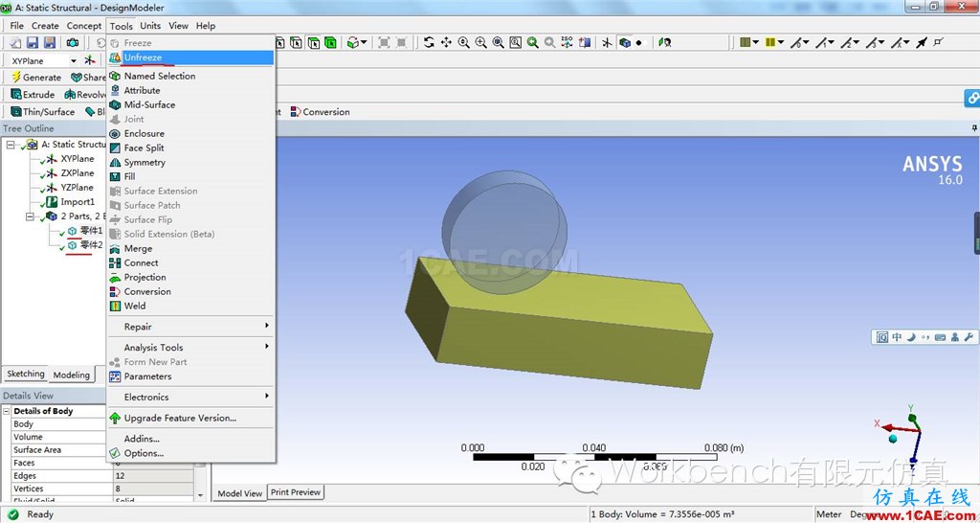
Task: Set the Isometric (ISO) view icon
Action: pyautogui.click(x=567, y=42)
